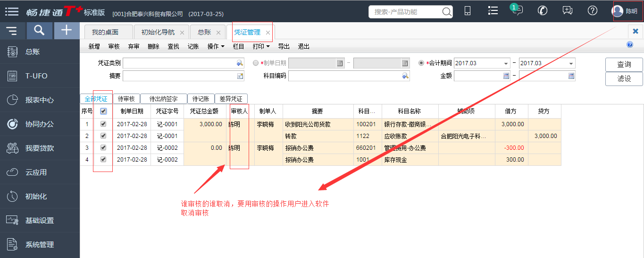This screenshot has height=258, width=644.
Task: Click the 查询 button
Action: point(624,65)
